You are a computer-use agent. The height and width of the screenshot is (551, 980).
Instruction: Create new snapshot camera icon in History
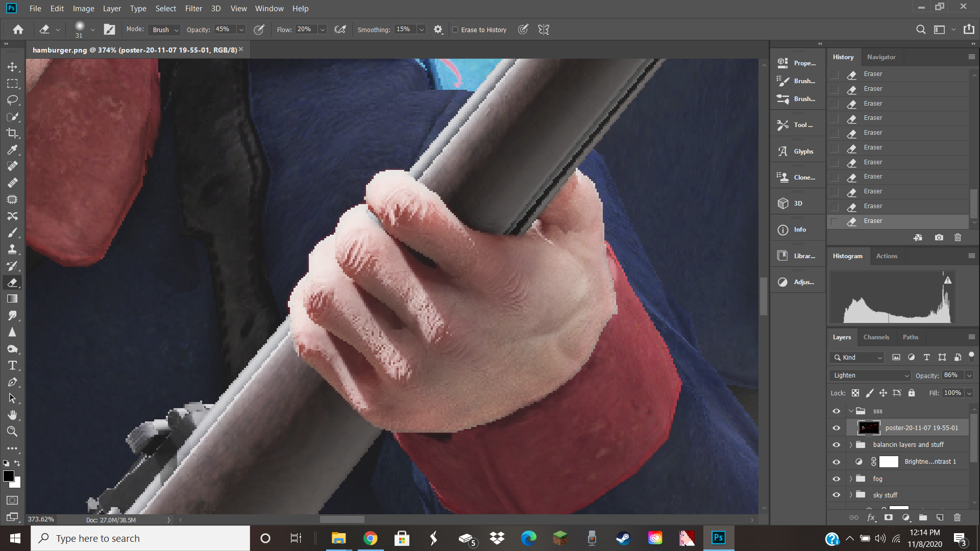(x=939, y=238)
